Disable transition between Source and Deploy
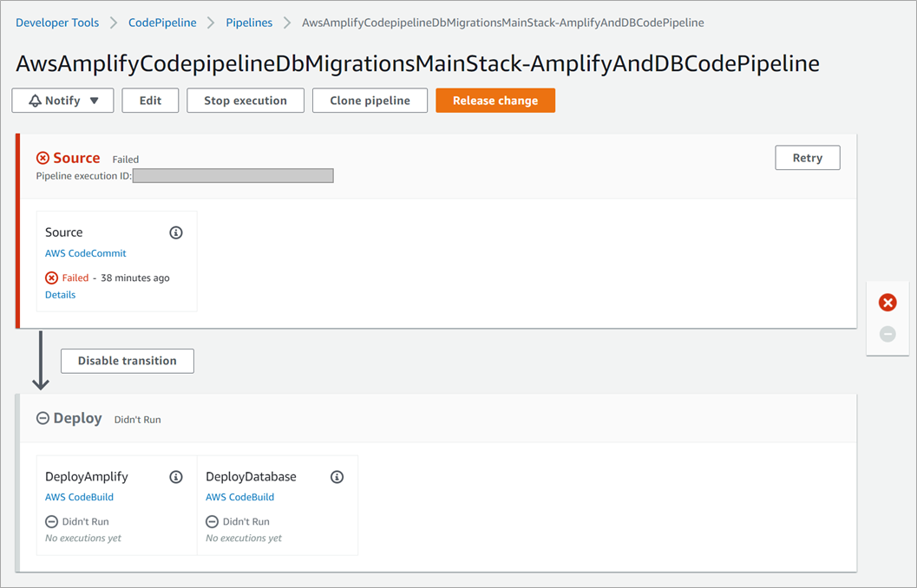The width and height of the screenshot is (917, 588). coord(128,361)
